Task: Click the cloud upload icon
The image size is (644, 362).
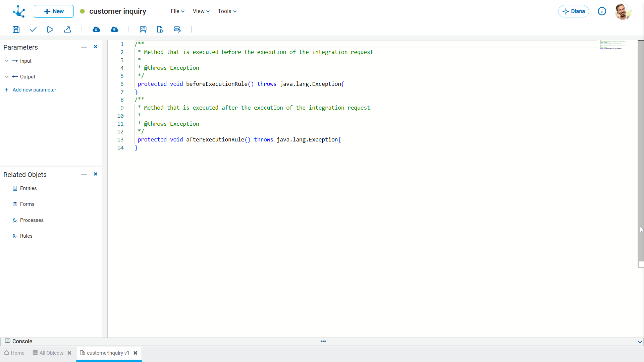Action: click(x=114, y=29)
